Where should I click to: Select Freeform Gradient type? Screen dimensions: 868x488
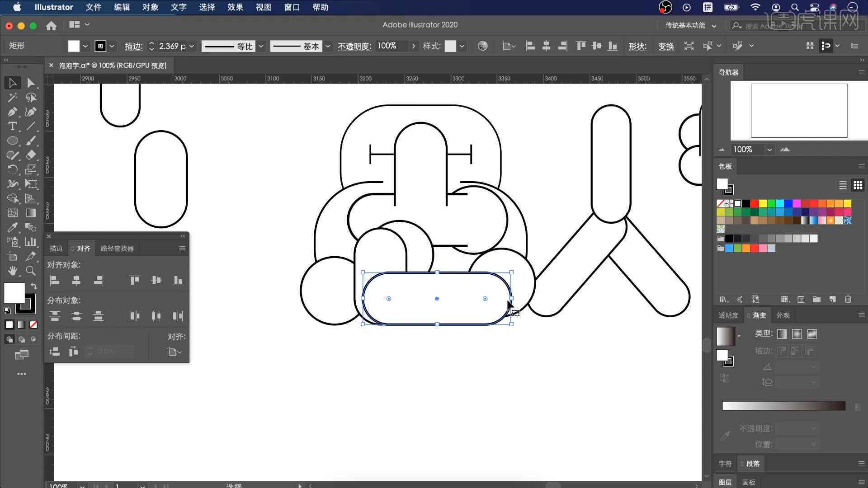(812, 334)
